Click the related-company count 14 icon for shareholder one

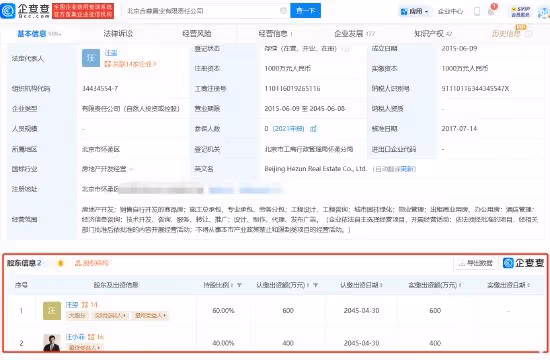(x=90, y=305)
